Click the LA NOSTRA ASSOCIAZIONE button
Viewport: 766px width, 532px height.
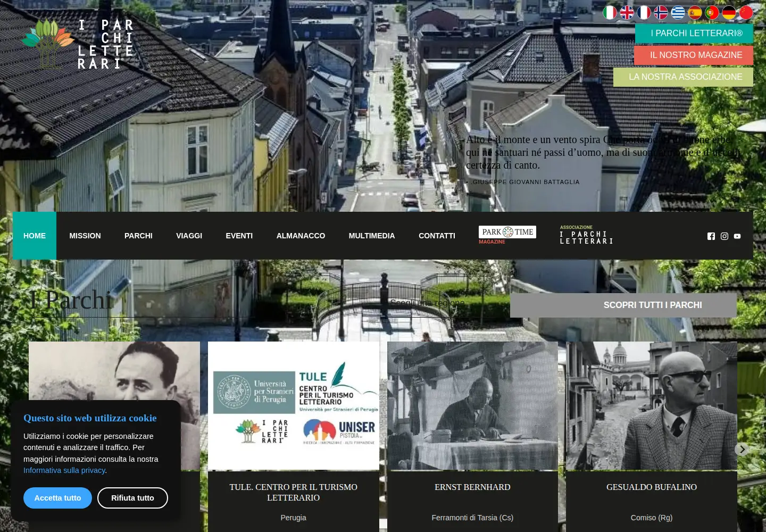[x=683, y=77]
